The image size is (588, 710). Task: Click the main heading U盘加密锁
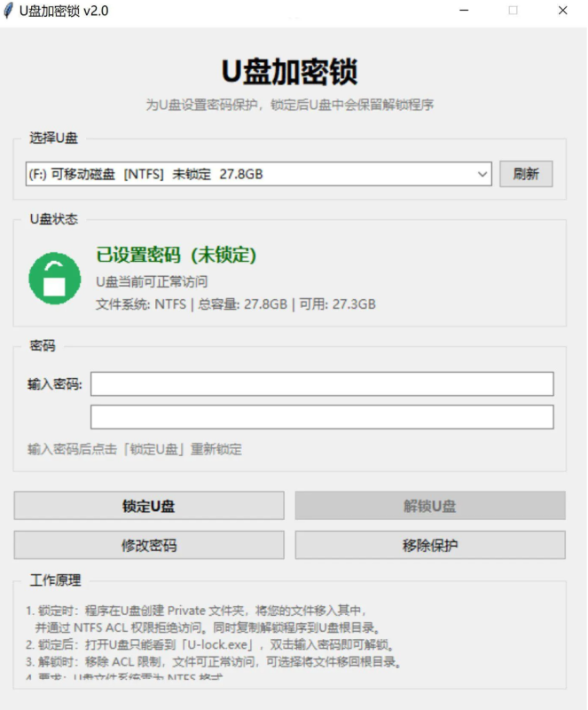pyautogui.click(x=290, y=72)
